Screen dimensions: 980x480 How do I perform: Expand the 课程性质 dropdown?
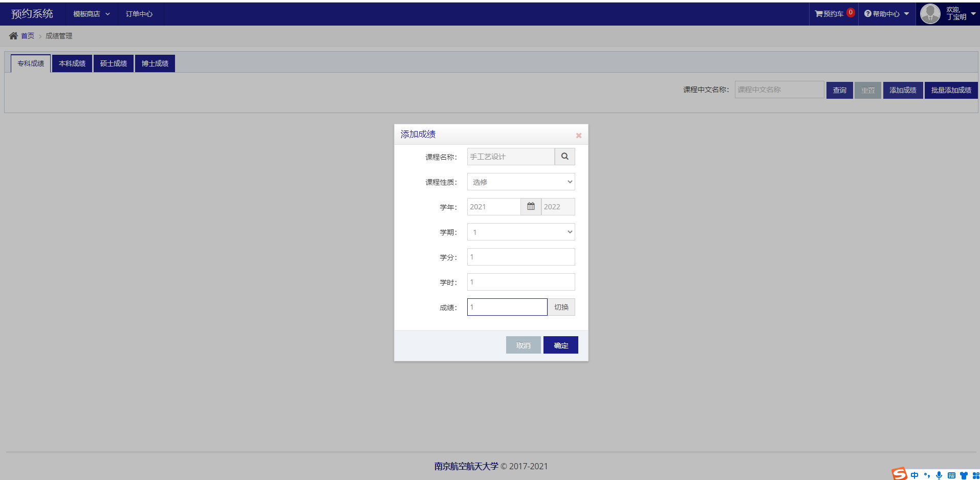pos(521,182)
